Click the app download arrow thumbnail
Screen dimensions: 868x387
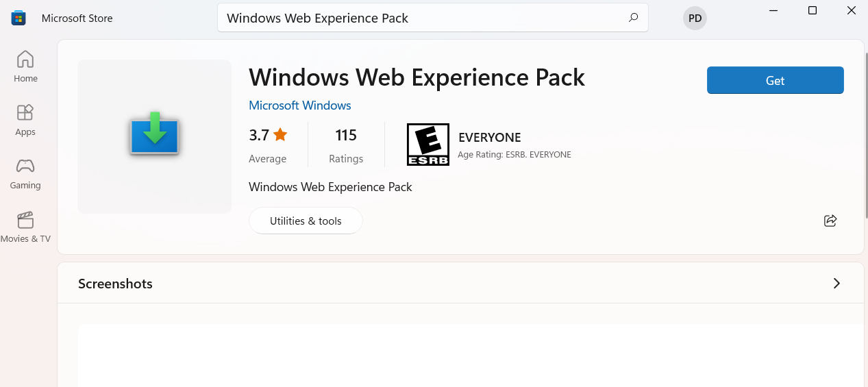point(155,136)
